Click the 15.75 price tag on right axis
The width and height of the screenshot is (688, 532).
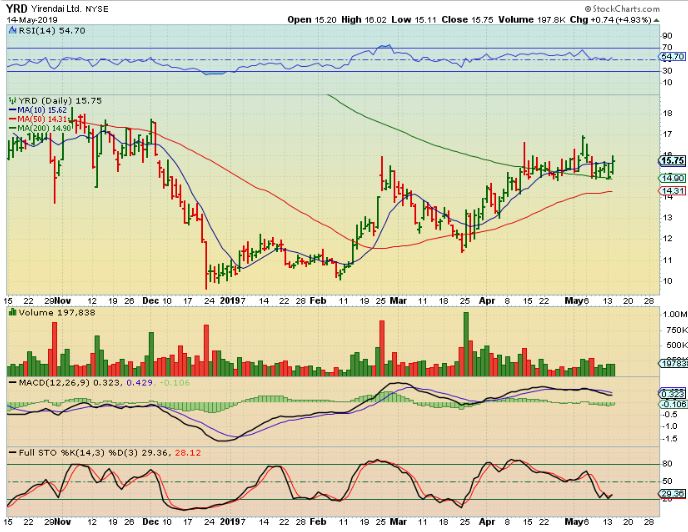pos(672,161)
